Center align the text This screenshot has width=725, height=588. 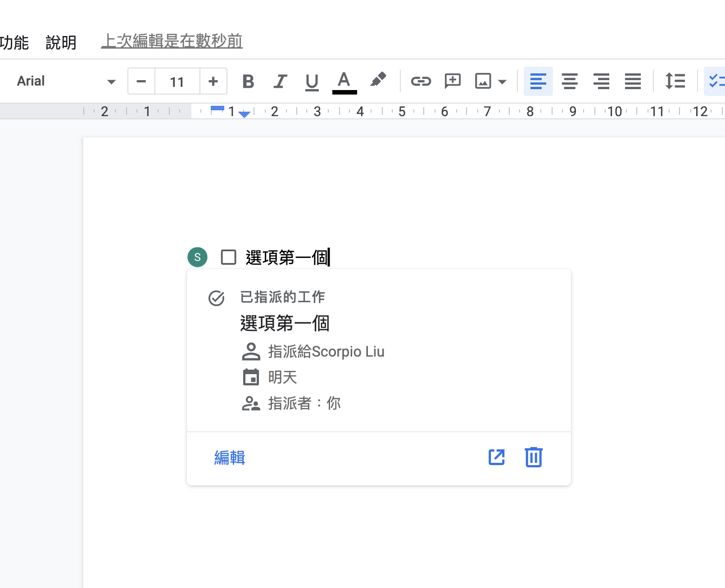pos(570,81)
